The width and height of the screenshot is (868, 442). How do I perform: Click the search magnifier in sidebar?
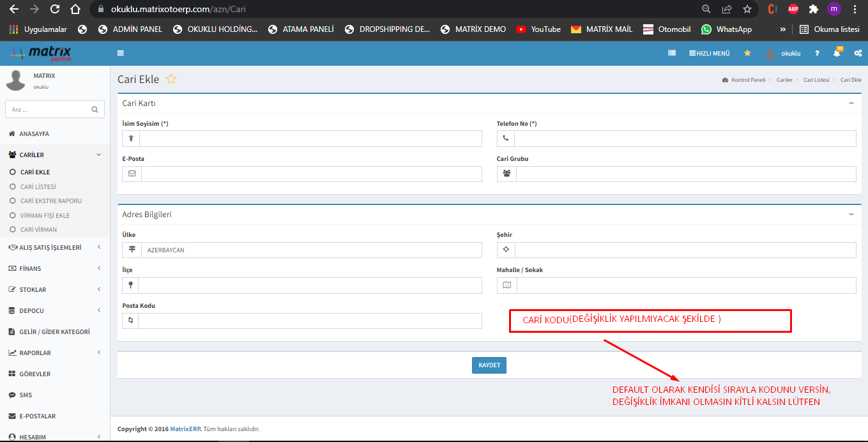pos(95,109)
